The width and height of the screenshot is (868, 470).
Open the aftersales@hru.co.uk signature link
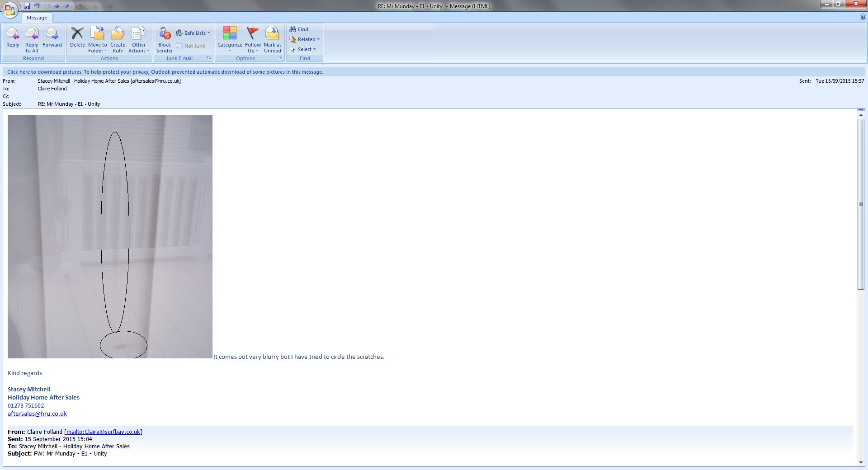[x=37, y=414]
